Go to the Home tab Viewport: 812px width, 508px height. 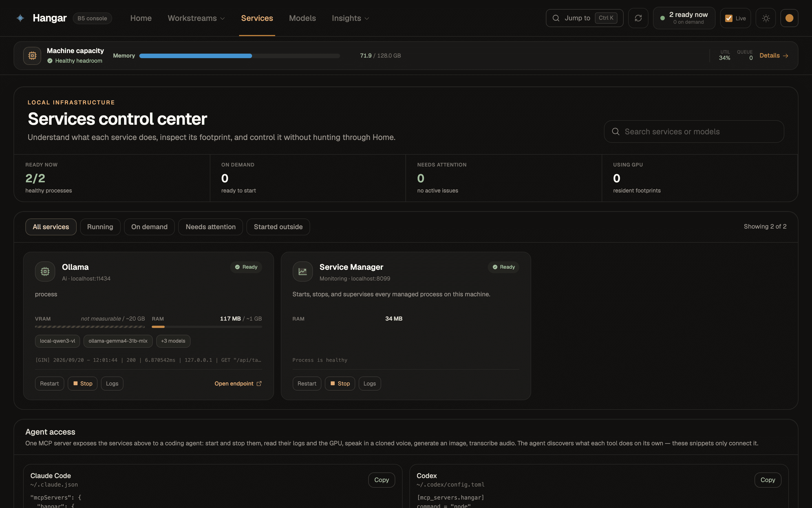(x=141, y=18)
